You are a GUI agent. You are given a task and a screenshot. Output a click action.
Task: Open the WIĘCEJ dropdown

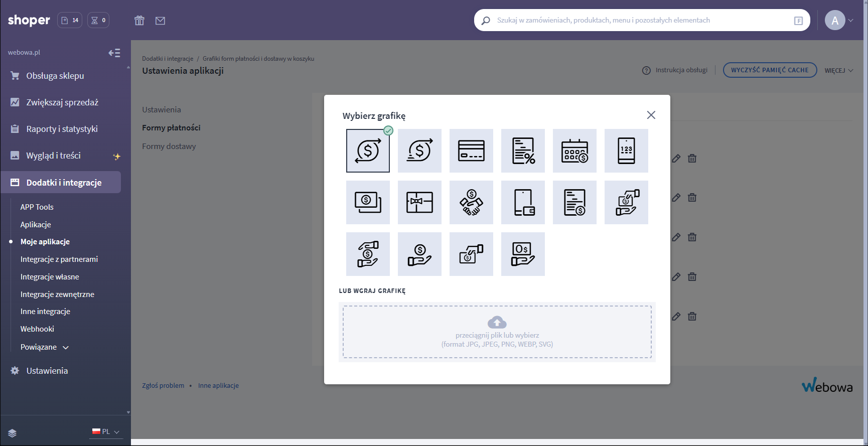tap(838, 70)
